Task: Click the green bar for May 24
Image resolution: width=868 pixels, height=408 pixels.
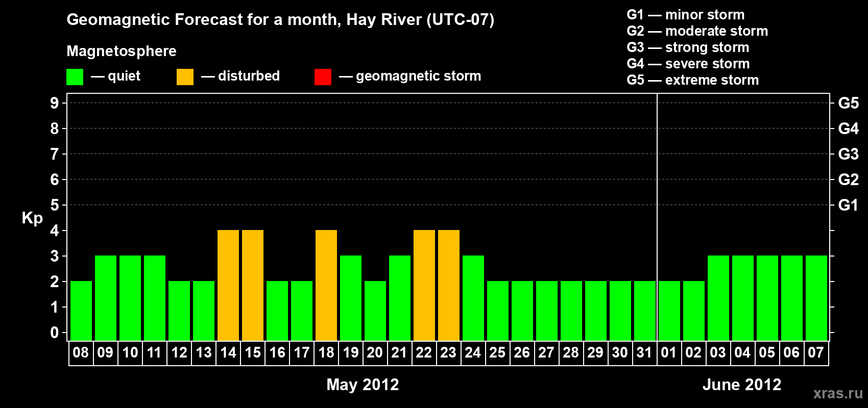Action: click(x=473, y=298)
